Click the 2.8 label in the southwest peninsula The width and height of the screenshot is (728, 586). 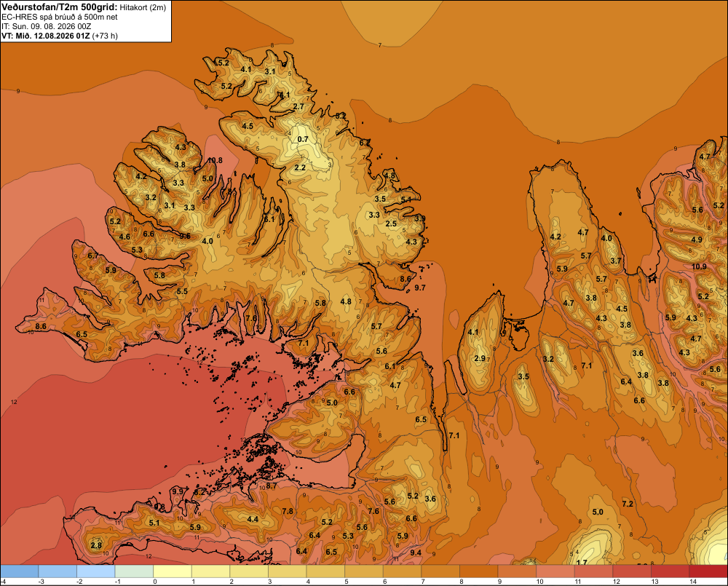96,545
